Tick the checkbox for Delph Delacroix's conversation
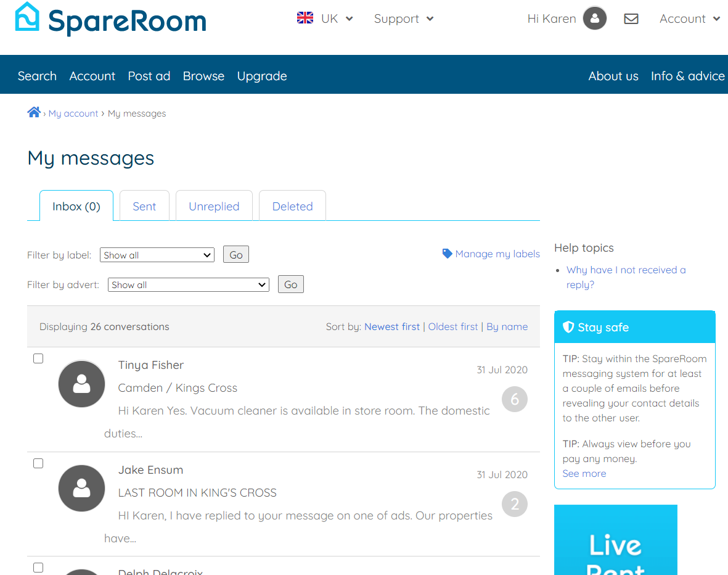The height and width of the screenshot is (575, 728). 39,568
